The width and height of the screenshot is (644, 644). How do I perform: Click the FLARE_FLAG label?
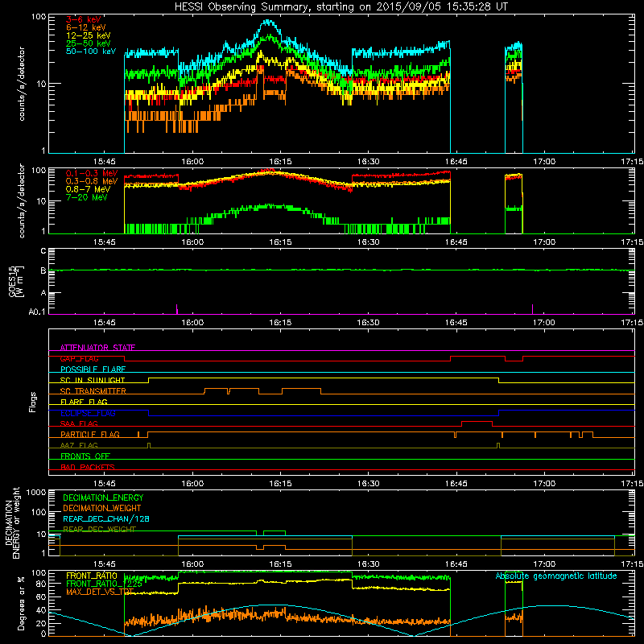[84, 402]
